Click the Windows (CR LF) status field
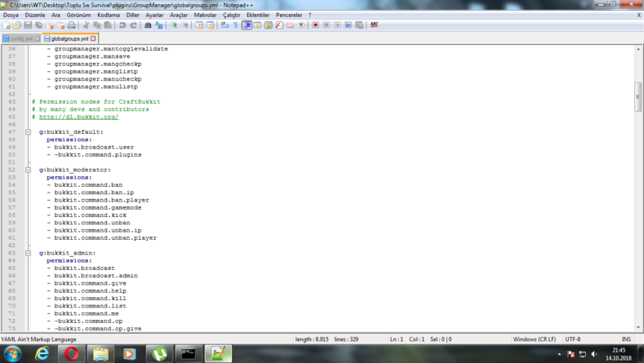Viewport: 644px width, 363px height. [x=535, y=339]
